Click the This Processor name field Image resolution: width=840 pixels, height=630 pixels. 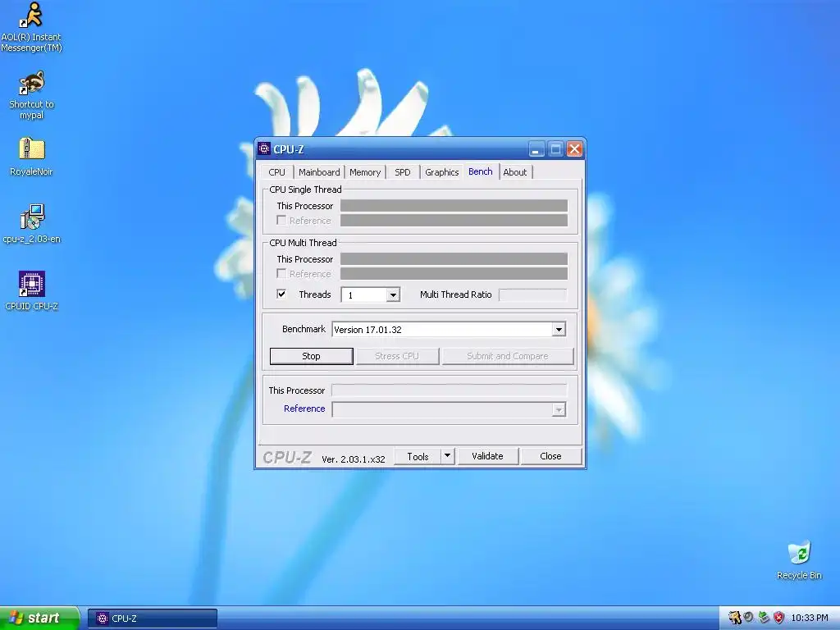pos(449,390)
